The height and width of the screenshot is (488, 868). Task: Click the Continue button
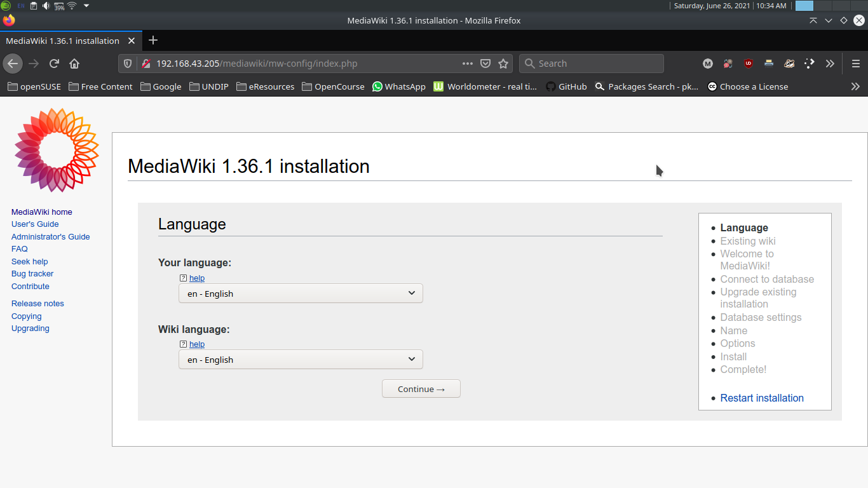point(421,389)
